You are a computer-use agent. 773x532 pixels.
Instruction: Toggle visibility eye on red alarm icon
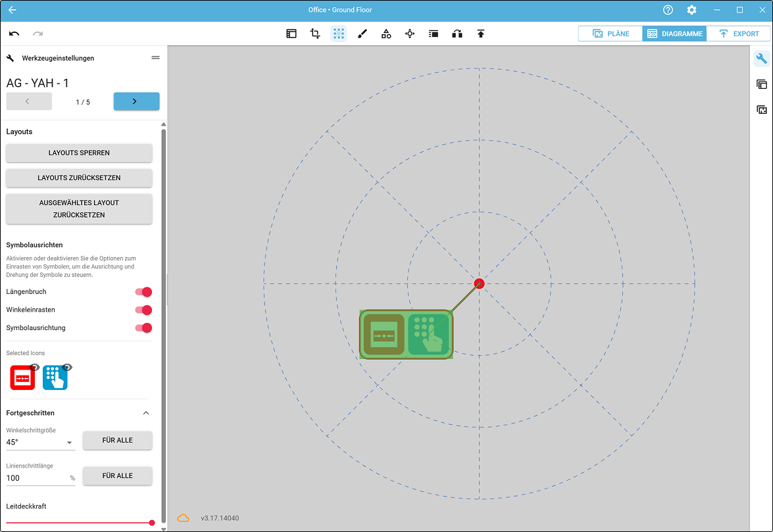coord(34,367)
